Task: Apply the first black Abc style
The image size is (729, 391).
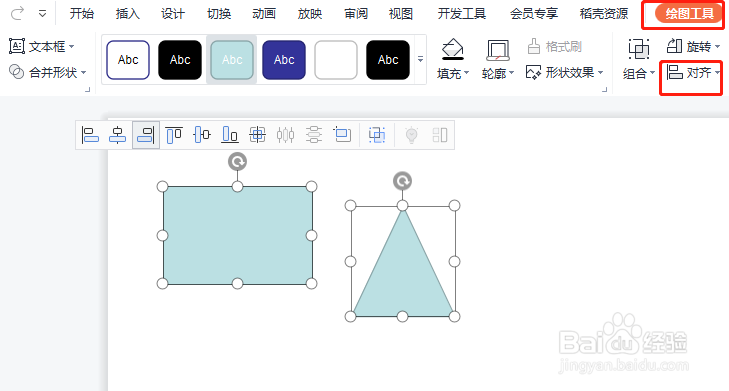Action: [x=180, y=60]
